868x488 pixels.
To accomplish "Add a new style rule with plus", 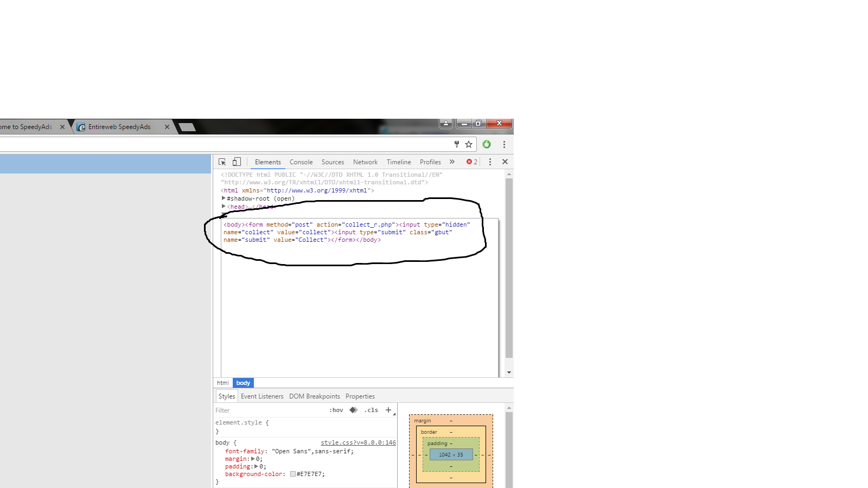I will point(388,410).
